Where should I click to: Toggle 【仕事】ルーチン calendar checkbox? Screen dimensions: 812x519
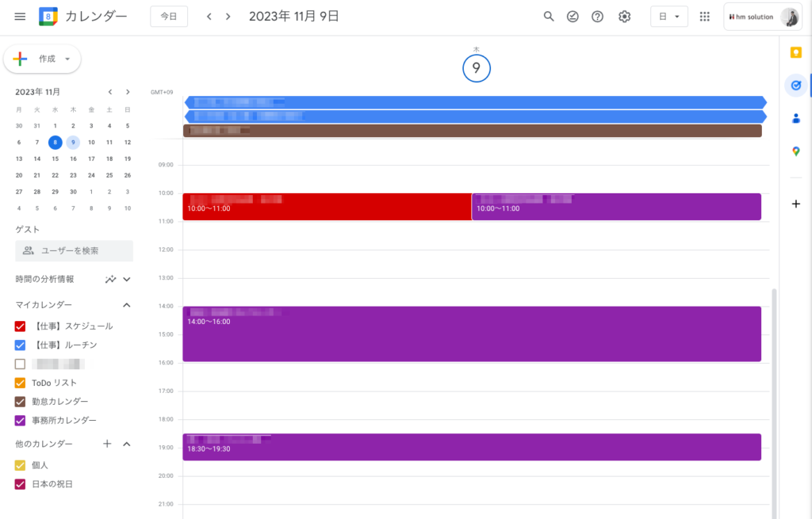tap(20, 345)
